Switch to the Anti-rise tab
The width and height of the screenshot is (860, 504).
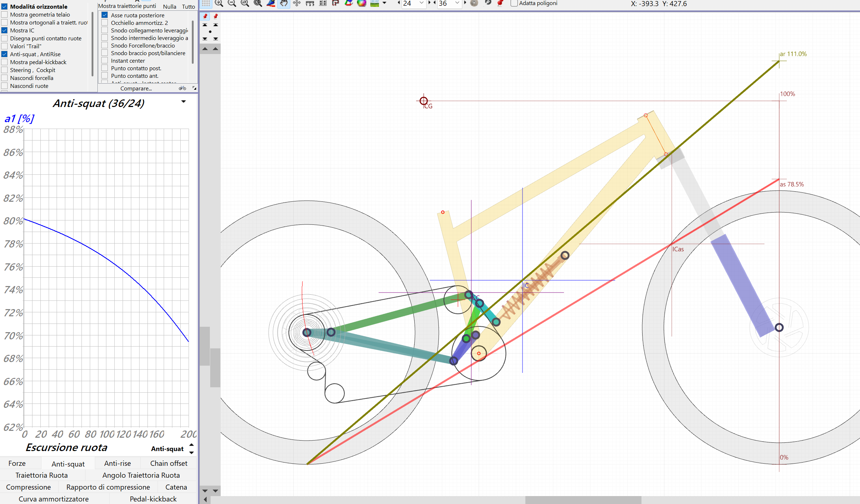coord(118,463)
